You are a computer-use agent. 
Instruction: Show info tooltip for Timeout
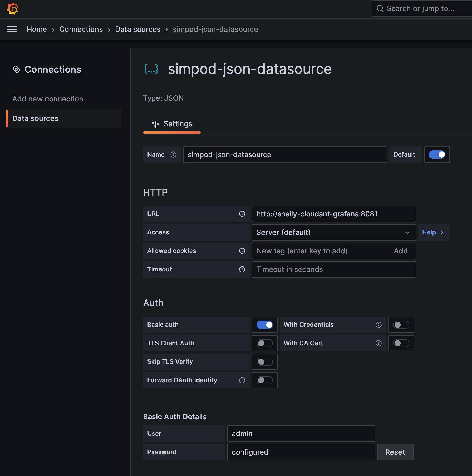click(242, 269)
